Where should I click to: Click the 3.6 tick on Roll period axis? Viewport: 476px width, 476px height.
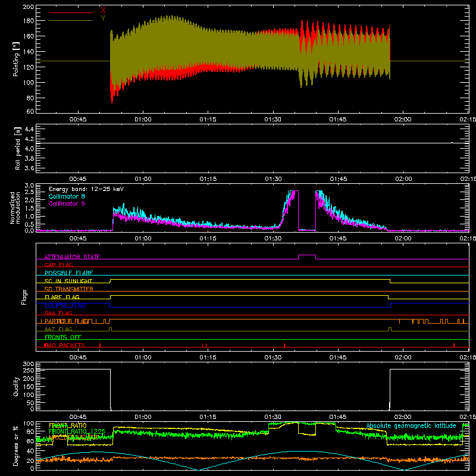point(29,168)
